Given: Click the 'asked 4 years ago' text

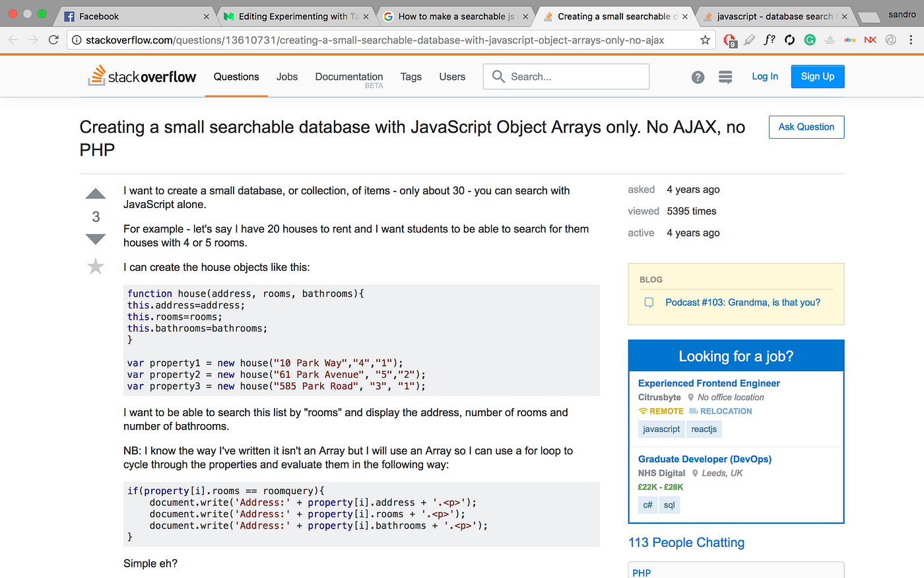Looking at the screenshot, I should pyautogui.click(x=674, y=190).
